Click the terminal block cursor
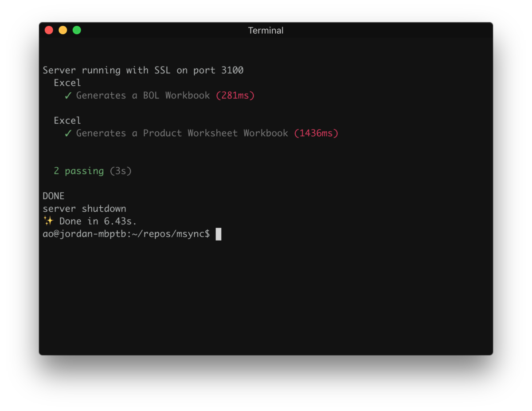 pos(218,234)
